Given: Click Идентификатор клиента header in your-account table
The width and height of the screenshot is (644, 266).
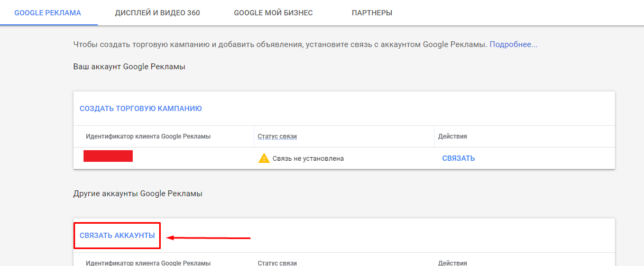Looking at the screenshot, I should 148,136.
